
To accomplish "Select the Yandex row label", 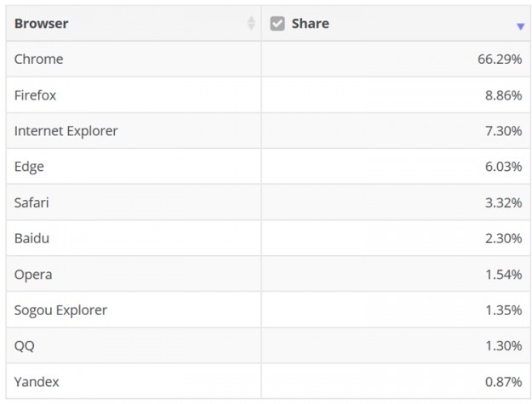I will click(x=37, y=382).
